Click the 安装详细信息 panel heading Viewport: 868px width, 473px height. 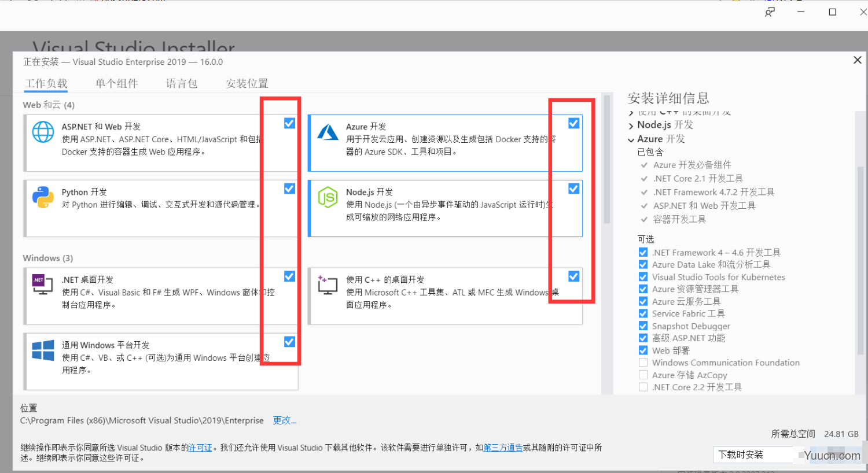point(668,98)
